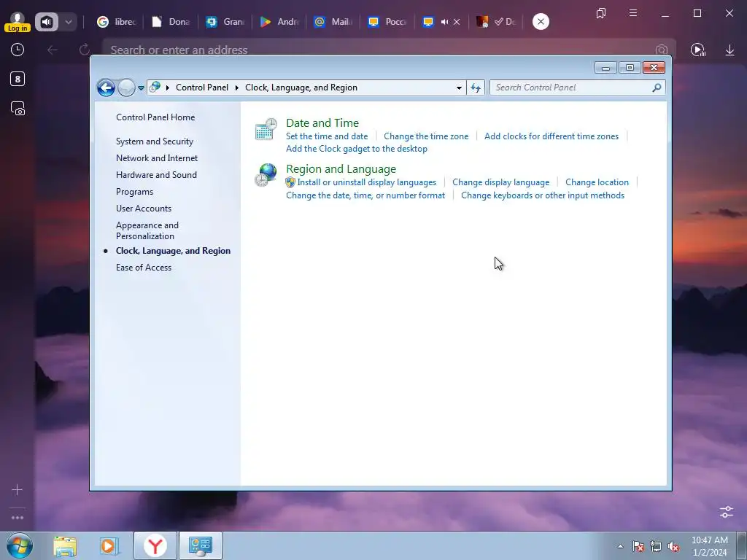Reload page with browser refresh icon
The image size is (747, 560).
pos(85,50)
